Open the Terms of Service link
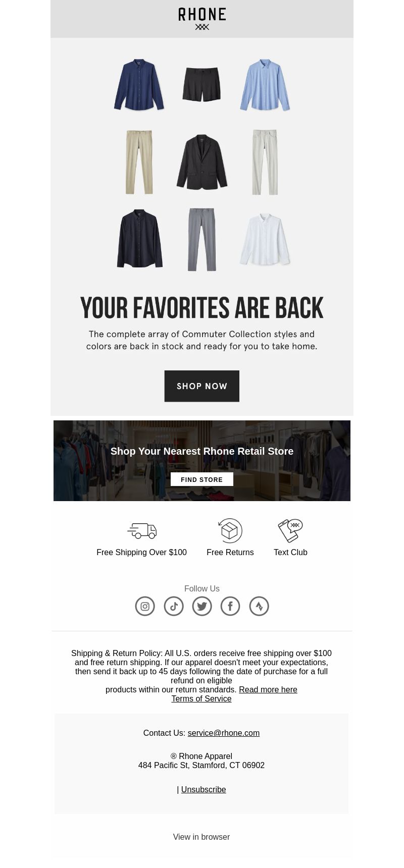 (x=201, y=698)
